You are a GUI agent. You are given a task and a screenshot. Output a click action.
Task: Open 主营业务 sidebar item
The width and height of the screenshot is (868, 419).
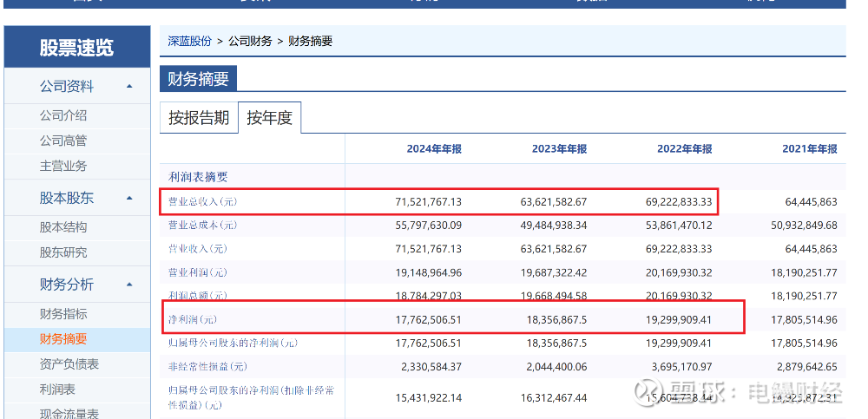pyautogui.click(x=63, y=166)
